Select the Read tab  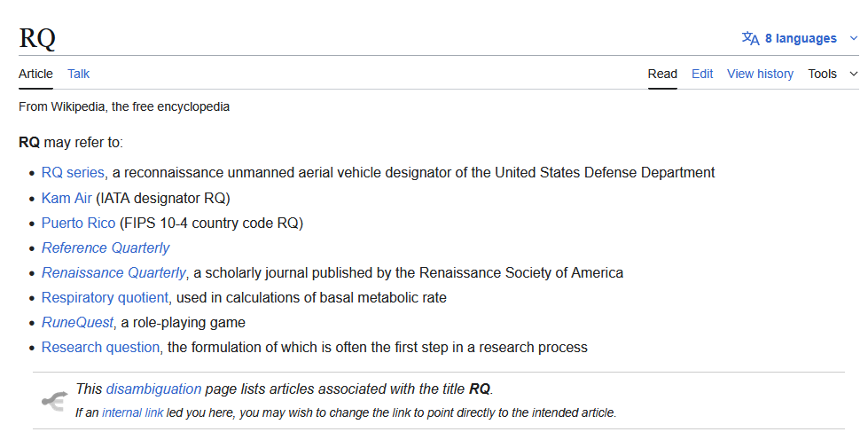(662, 74)
